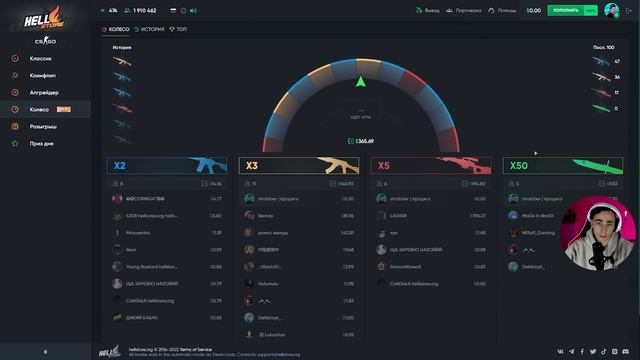Click the Коинфлип sidebar icon
The width and height of the screenshot is (640, 360).
pos(15,76)
